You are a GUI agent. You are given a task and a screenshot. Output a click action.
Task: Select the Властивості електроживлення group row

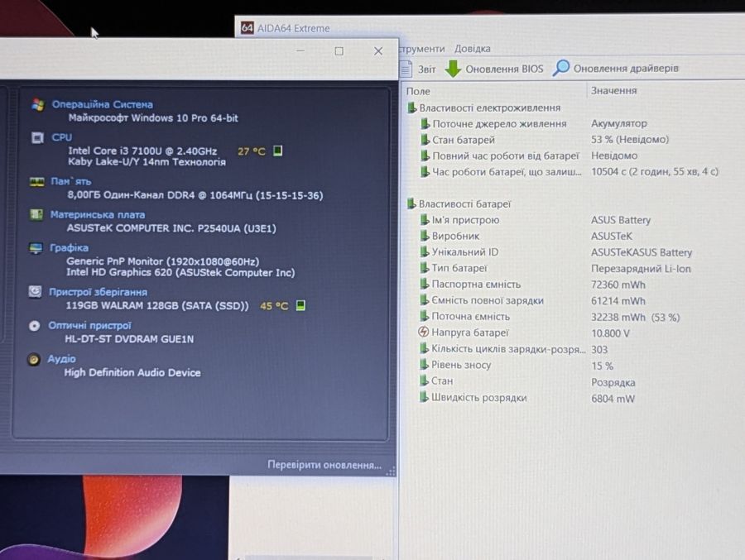click(484, 108)
